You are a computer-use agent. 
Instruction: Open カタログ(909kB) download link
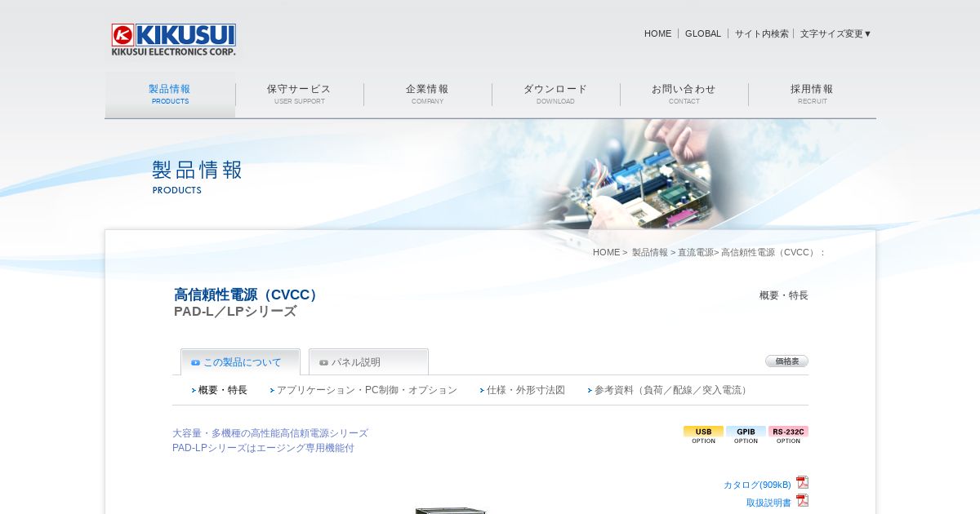click(757, 485)
